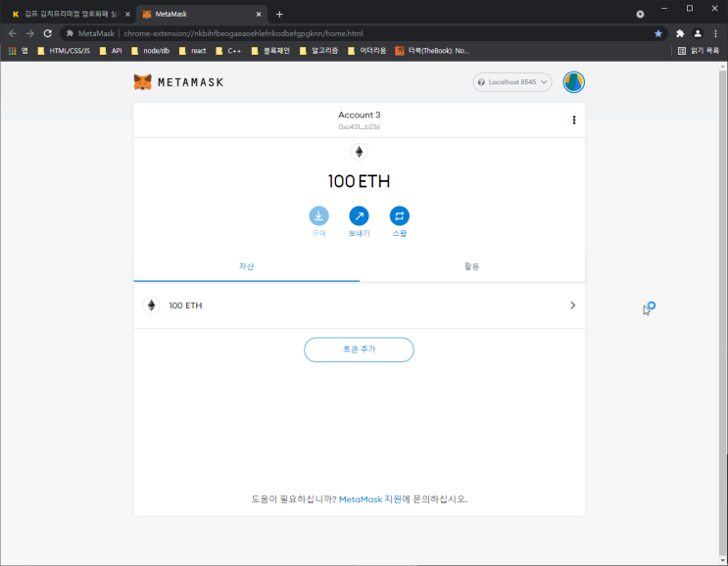728x566 pixels.
Task: Copy the Account 3 address 0xc431...b236
Action: [360, 126]
